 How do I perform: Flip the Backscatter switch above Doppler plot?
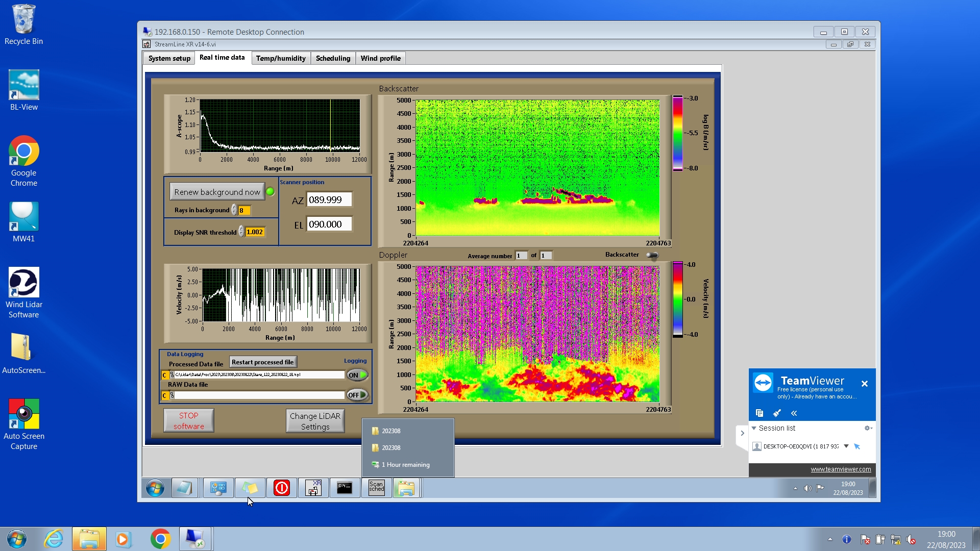click(x=652, y=255)
